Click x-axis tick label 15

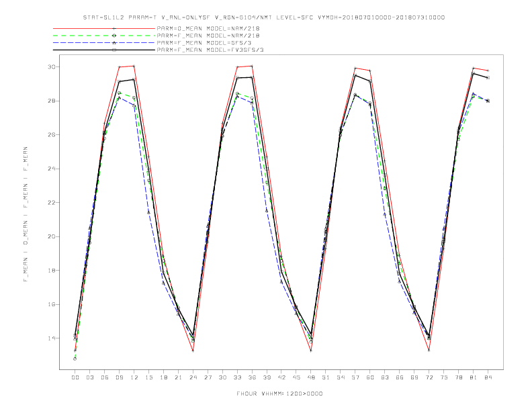(148, 377)
